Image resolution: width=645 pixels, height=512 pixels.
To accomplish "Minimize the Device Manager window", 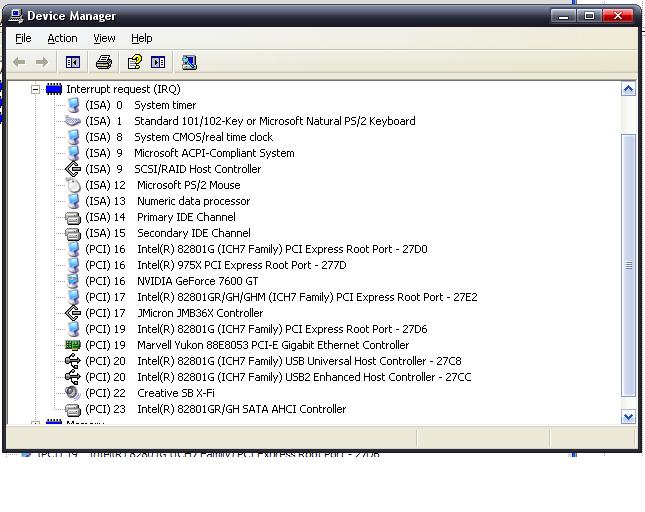I will click(564, 16).
